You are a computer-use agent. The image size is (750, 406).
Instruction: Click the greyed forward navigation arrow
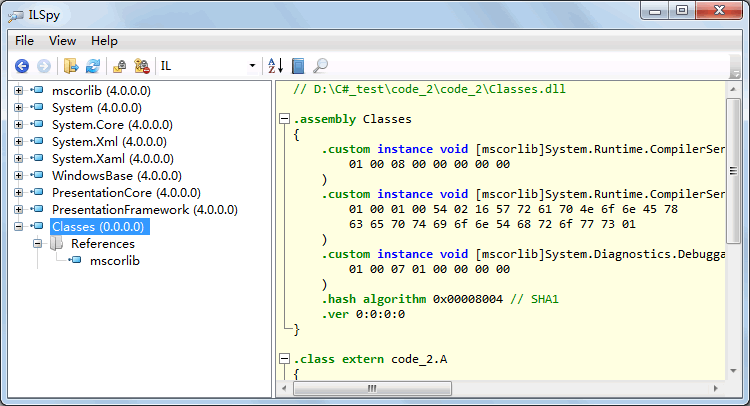click(x=44, y=66)
